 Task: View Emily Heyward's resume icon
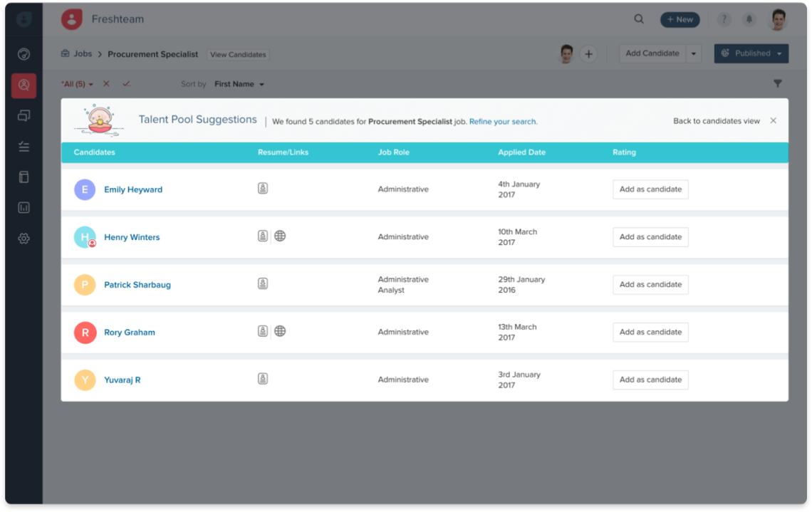263,189
